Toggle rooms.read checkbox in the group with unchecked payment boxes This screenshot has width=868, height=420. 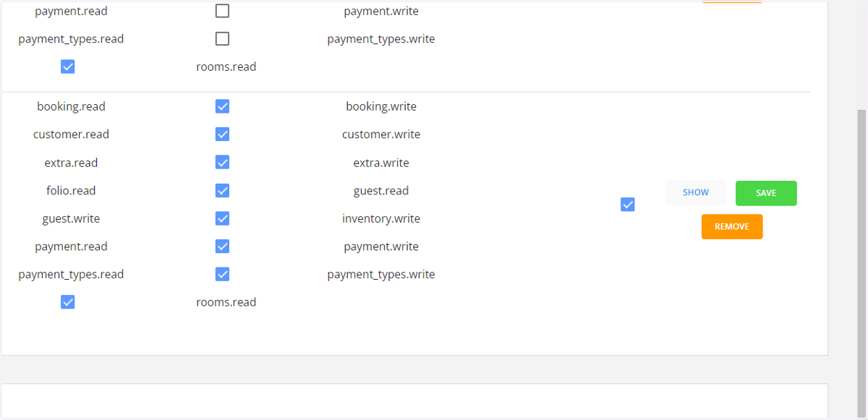pyautogui.click(x=68, y=67)
